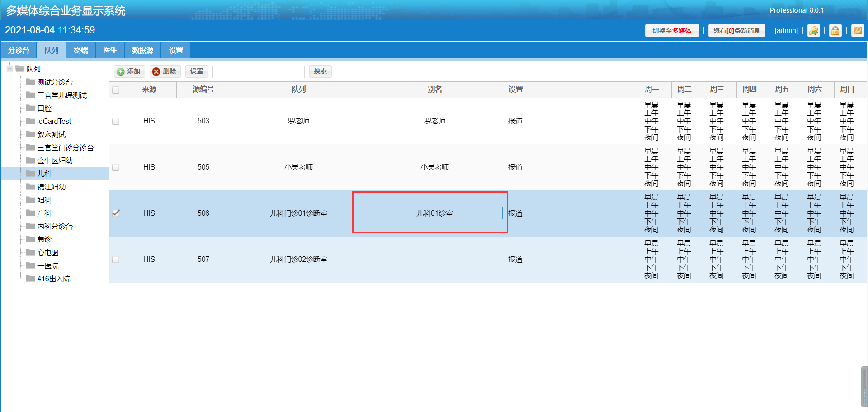Click the 切换至多媒体 button
This screenshot has width=868, height=412.
pos(672,31)
